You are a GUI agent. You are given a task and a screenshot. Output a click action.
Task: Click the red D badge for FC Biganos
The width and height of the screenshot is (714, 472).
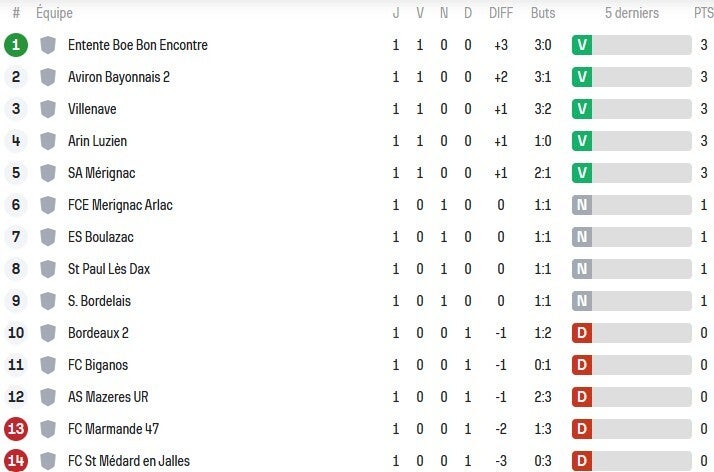[x=582, y=365]
